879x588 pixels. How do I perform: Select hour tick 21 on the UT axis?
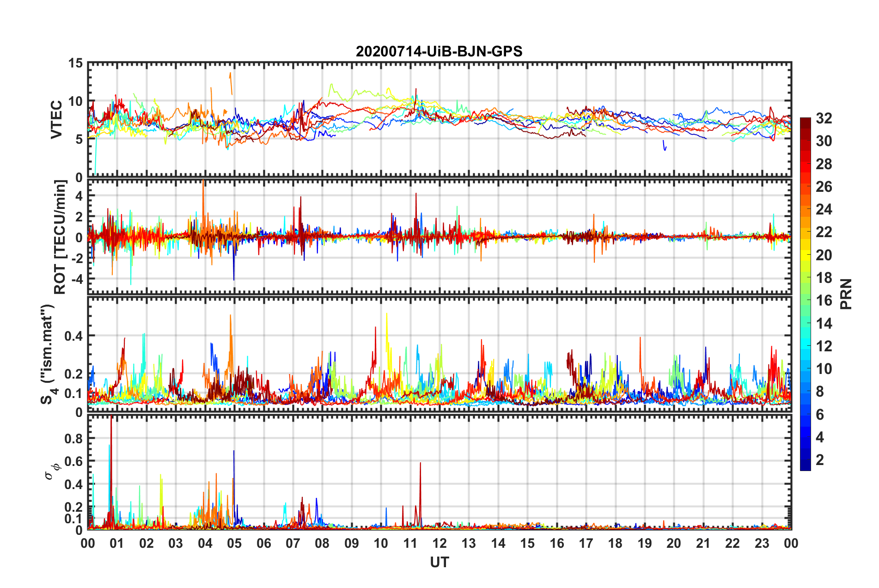click(703, 543)
